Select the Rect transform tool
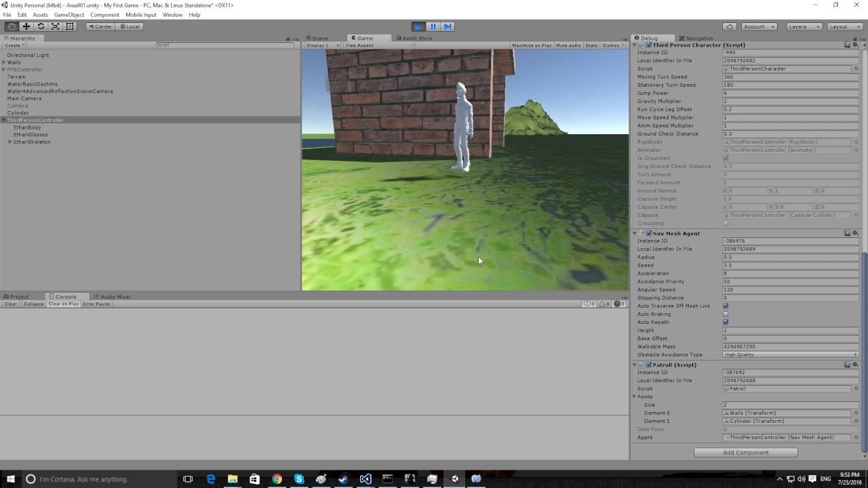The width and height of the screenshot is (868, 488). [70, 26]
